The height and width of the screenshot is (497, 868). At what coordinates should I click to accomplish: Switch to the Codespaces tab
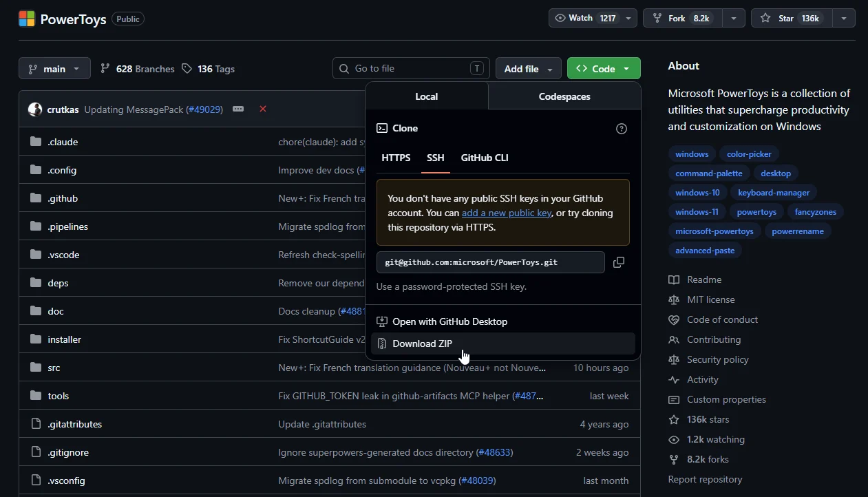(x=564, y=96)
